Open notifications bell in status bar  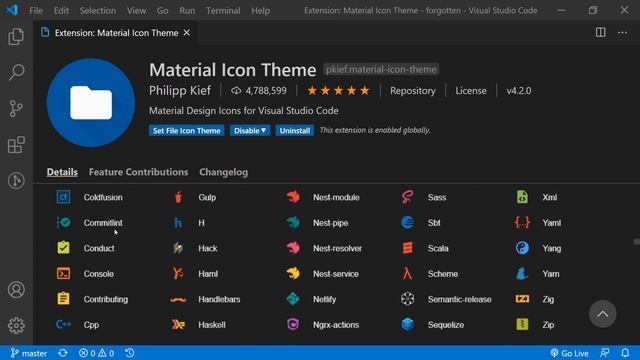tap(625, 353)
